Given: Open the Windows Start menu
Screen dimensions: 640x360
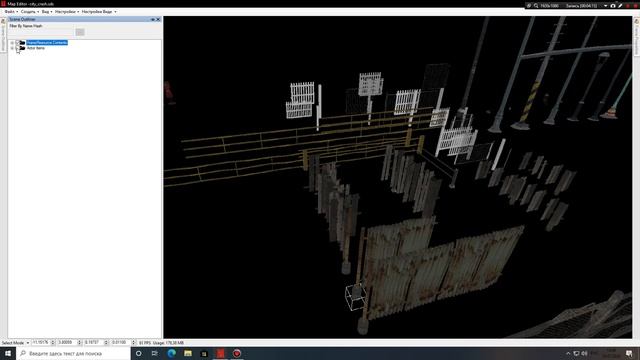Looking at the screenshot, I should coord(8,353).
